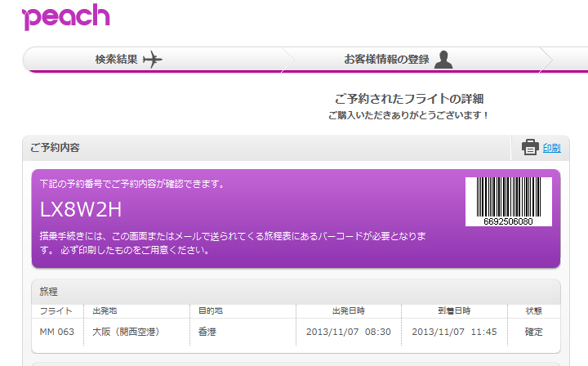Click the barcode number 6692506080
Screen dimensions: 588x366
click(x=508, y=221)
